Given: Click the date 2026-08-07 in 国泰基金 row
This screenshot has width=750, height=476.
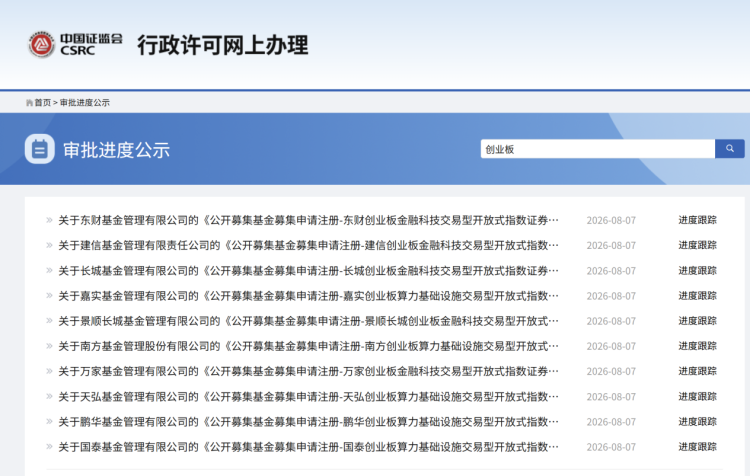Looking at the screenshot, I should tap(611, 447).
